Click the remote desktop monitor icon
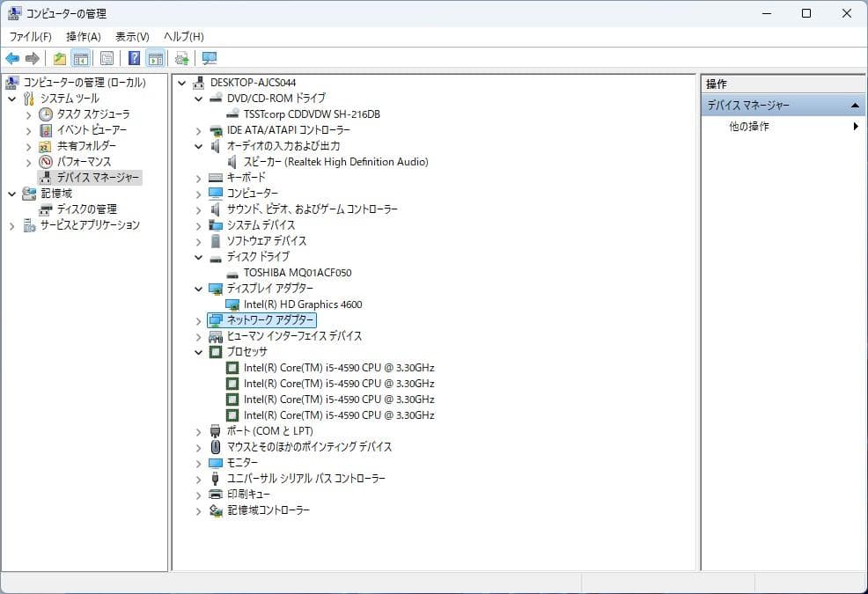 click(209, 58)
